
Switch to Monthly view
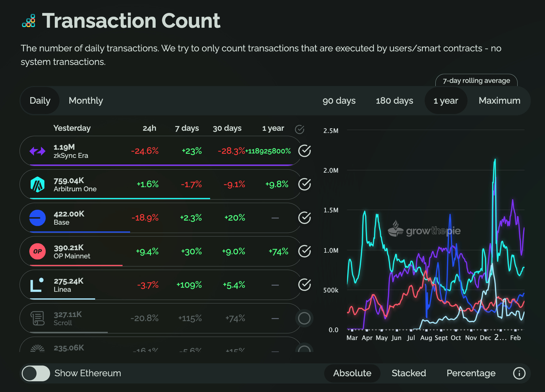click(86, 101)
